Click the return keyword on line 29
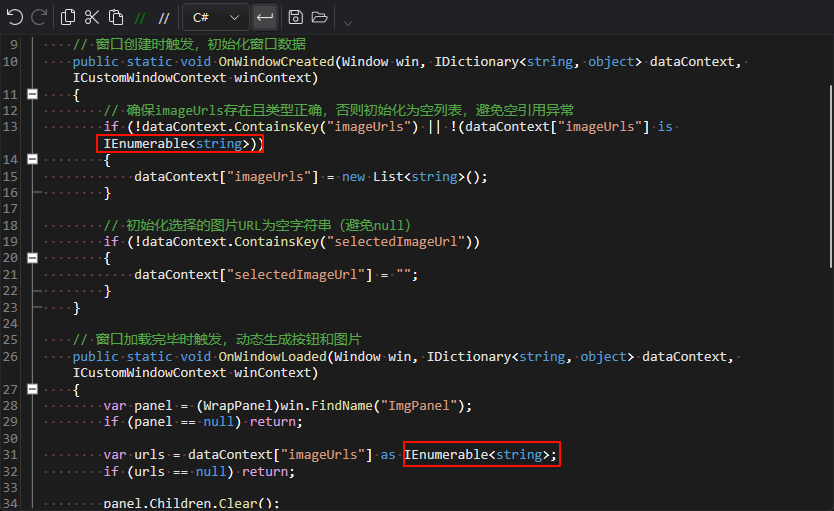The width and height of the screenshot is (834, 511). pyautogui.click(x=273, y=422)
